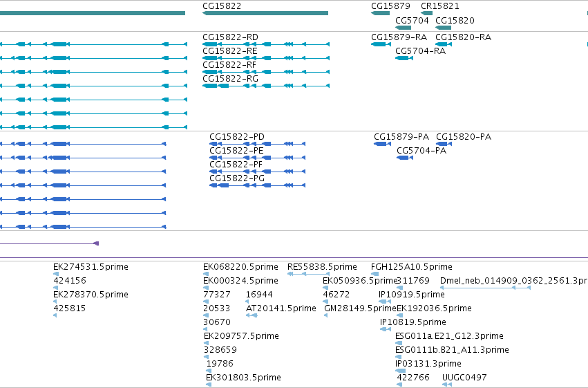Click the 311769 EST label
This screenshot has height=388, width=588.
tap(413, 281)
